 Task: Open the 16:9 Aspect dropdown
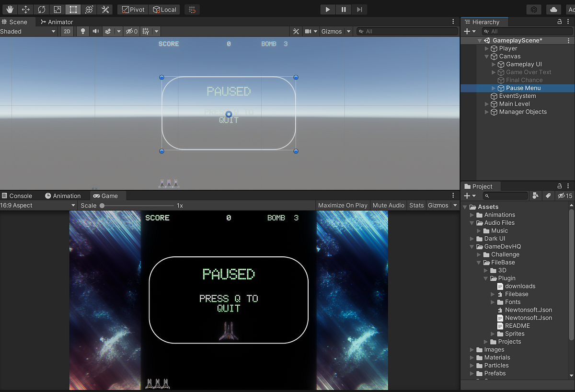coord(38,205)
